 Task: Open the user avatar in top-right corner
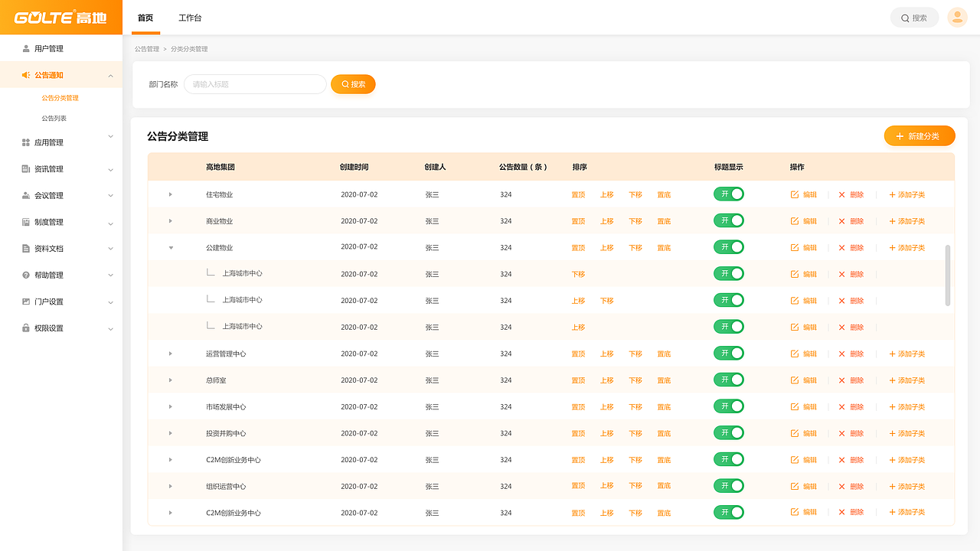957,17
